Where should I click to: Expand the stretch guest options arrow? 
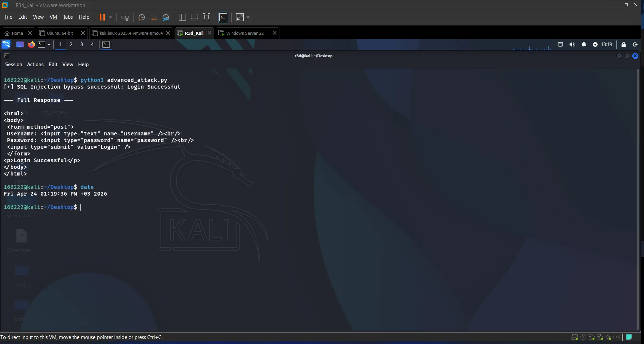coord(248,17)
